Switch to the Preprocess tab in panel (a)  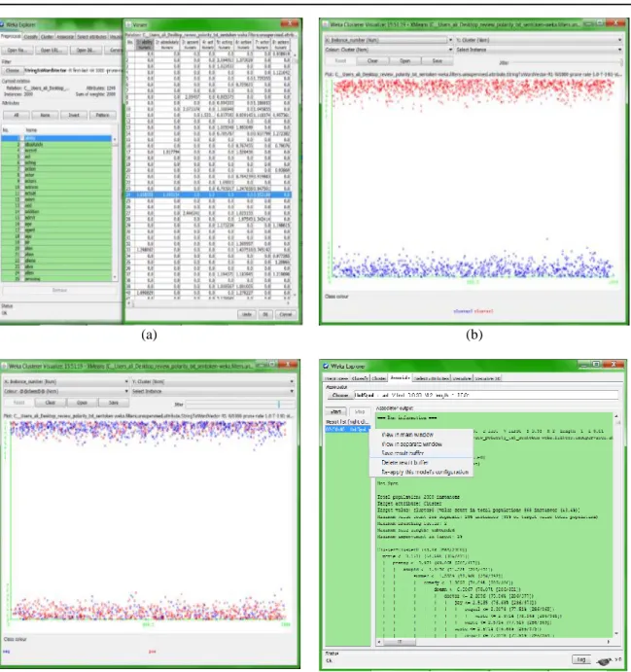click(x=11, y=36)
